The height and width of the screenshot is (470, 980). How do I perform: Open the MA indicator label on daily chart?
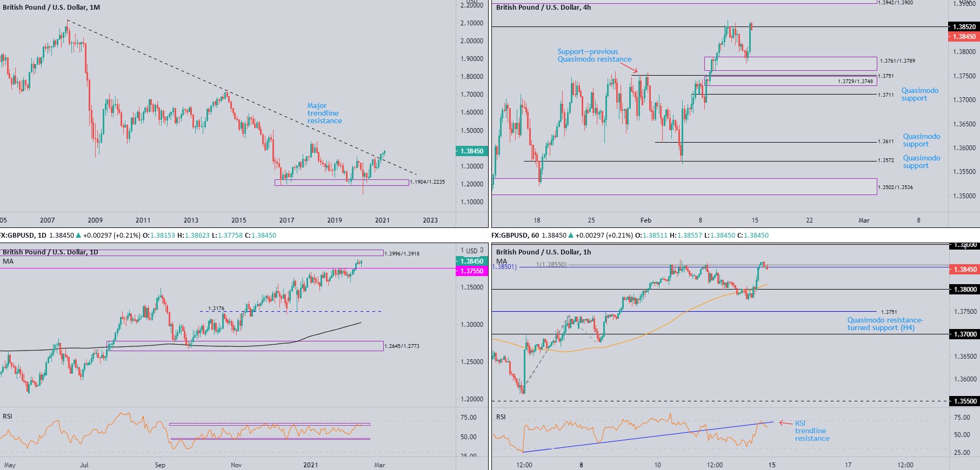pyautogui.click(x=8, y=261)
